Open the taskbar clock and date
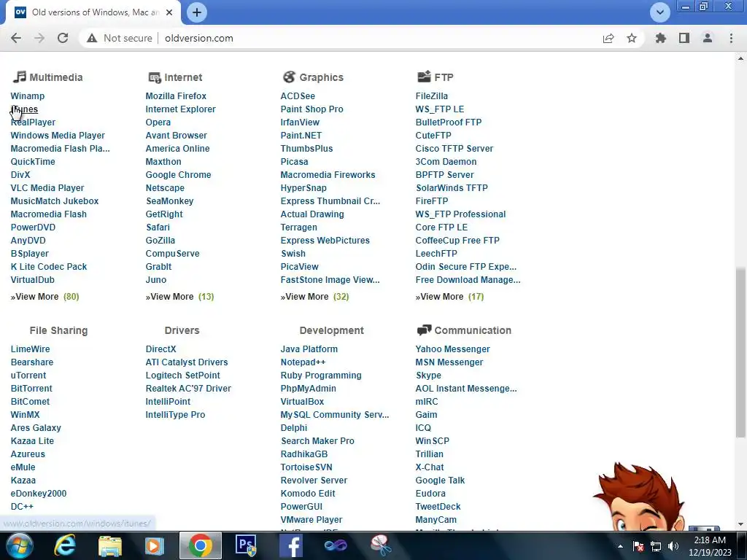 (709, 546)
